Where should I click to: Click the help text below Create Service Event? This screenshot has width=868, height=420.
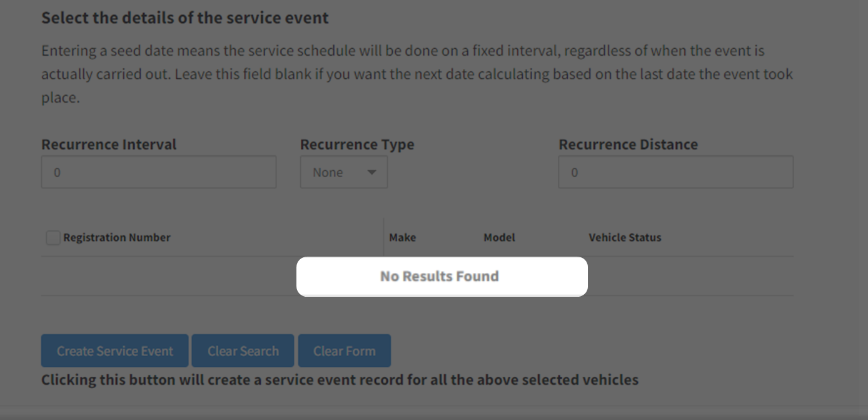pos(340,379)
